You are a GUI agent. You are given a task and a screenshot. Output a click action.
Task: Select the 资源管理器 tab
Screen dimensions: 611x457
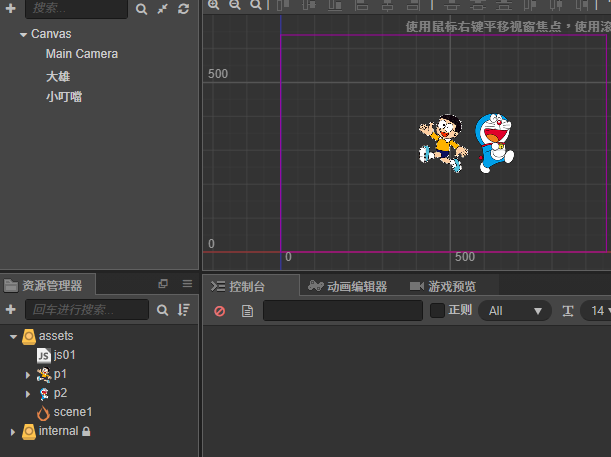[47, 285]
